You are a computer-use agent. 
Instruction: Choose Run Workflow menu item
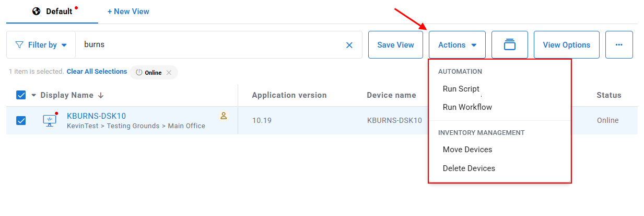pos(467,107)
